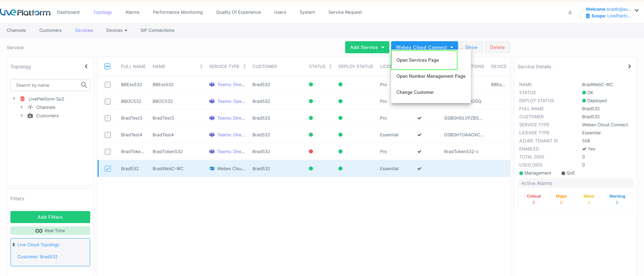Expand the user account menu chevron

pyautogui.click(x=637, y=10)
